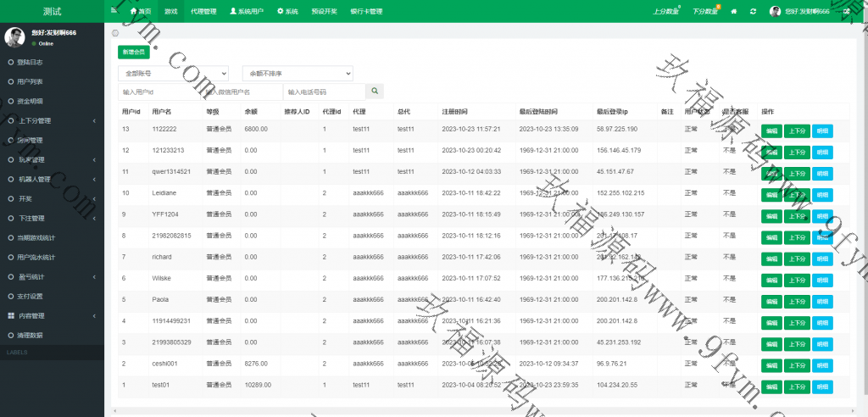Open the settings icon at top-right corner
868x417 pixels.
[x=848, y=11]
